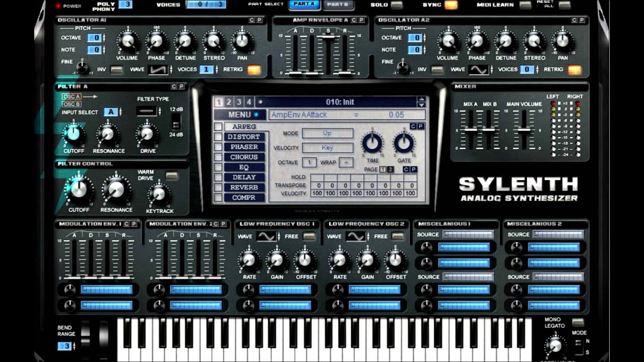Click Oscillator A2 waveform selector
Screen dimensions: 644x362
point(478,69)
